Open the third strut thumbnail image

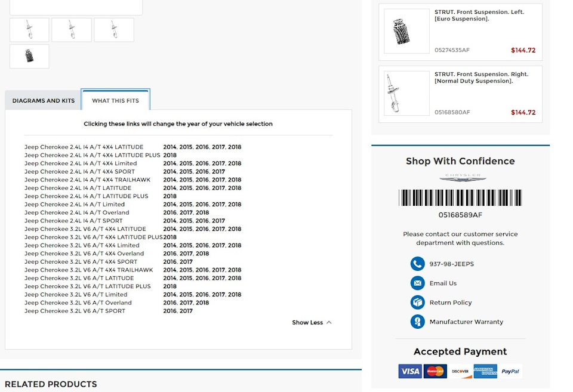[x=114, y=30]
